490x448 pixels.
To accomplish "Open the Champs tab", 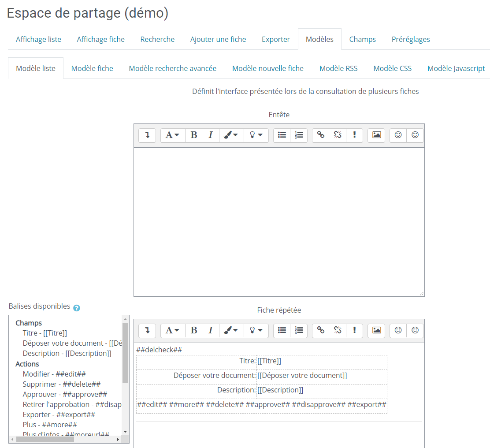I will pos(363,39).
